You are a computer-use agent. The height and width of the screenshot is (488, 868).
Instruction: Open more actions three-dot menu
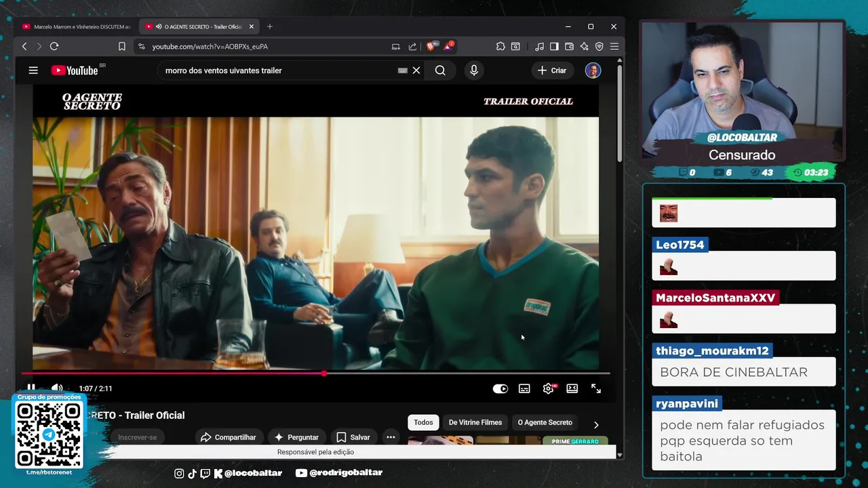pos(391,437)
